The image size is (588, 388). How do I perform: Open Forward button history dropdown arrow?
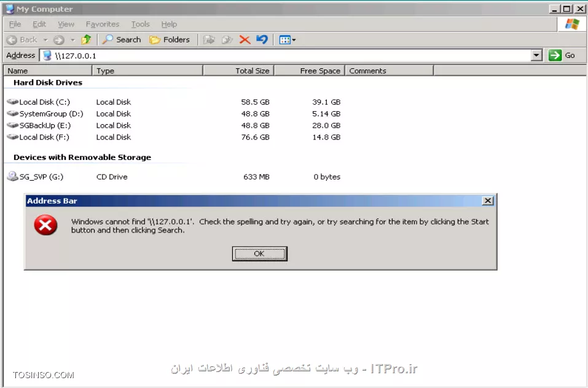pyautogui.click(x=73, y=40)
